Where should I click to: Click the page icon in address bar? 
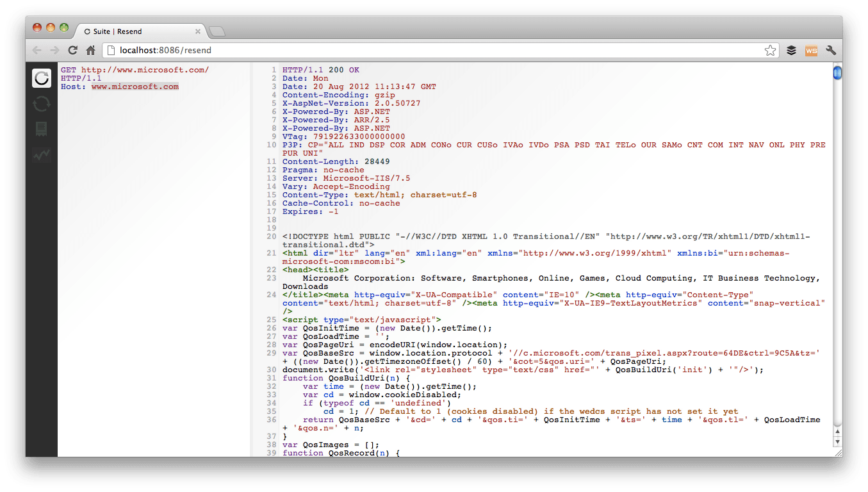click(x=111, y=50)
